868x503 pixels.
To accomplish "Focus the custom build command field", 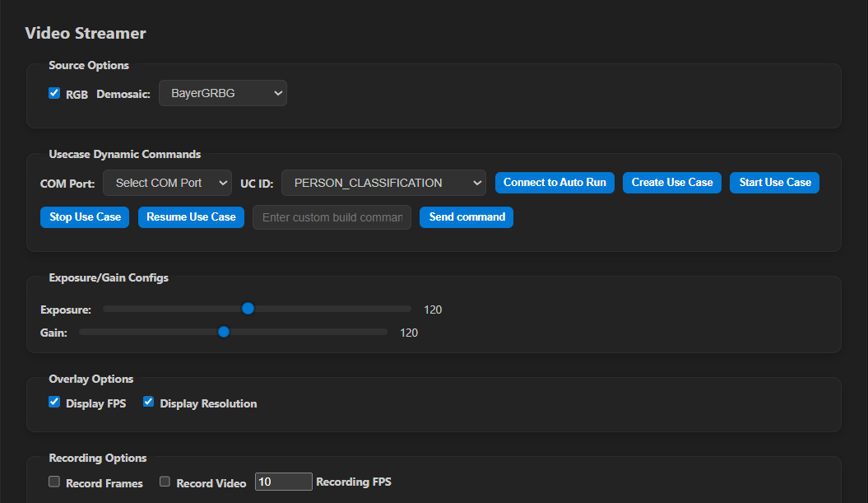I will coord(332,217).
